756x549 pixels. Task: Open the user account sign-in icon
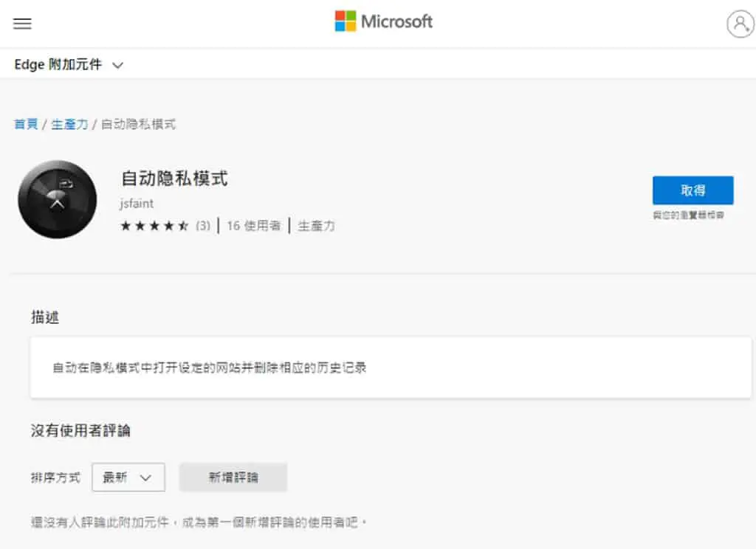click(x=740, y=24)
